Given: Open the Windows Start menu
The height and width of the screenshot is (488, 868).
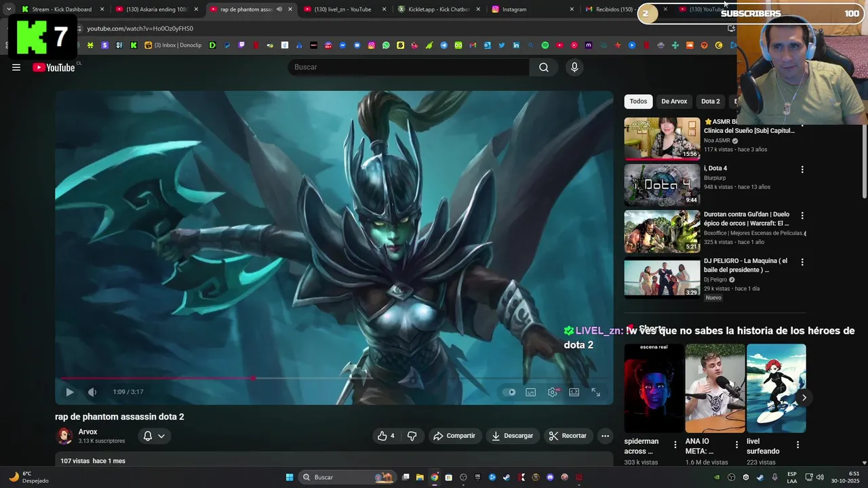Looking at the screenshot, I should tap(290, 477).
